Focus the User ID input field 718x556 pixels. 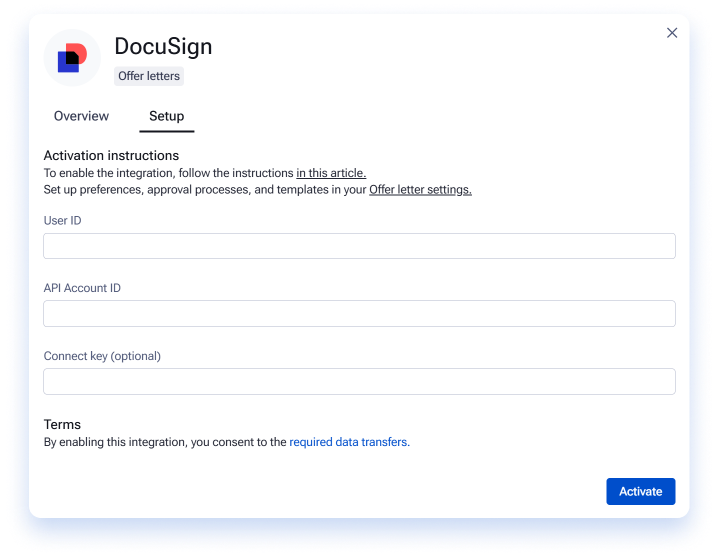click(359, 246)
